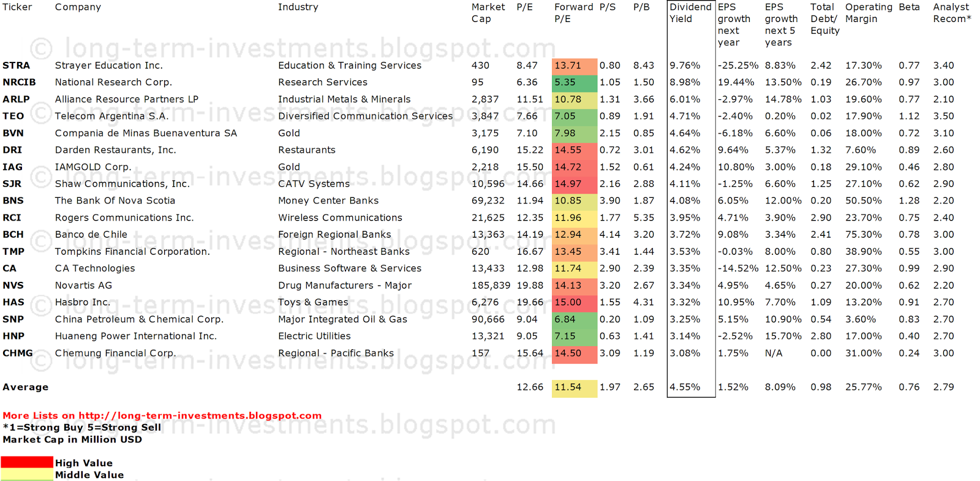The width and height of the screenshot is (980, 481).
Task: Click the Education & Training Services industry
Action: coord(350,66)
